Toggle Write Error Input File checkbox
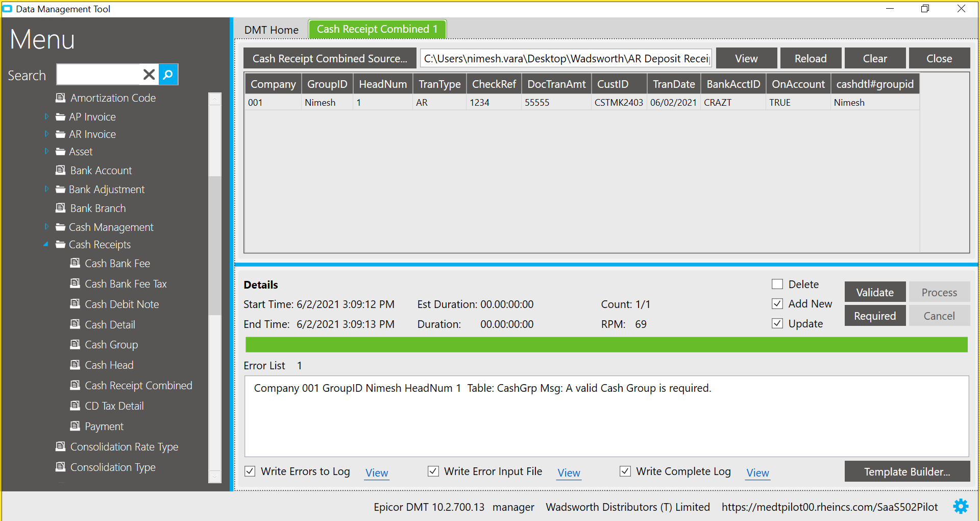This screenshot has height=521, width=980. tap(433, 471)
